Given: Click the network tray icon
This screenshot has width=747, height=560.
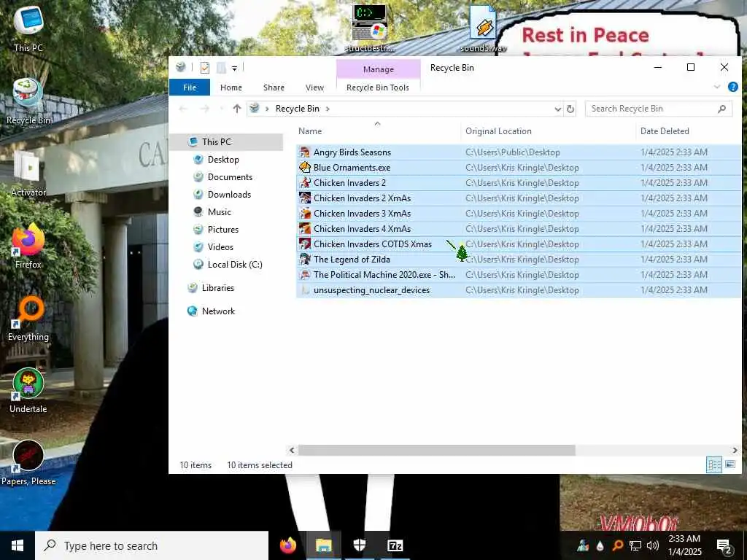Looking at the screenshot, I should coord(635,545).
